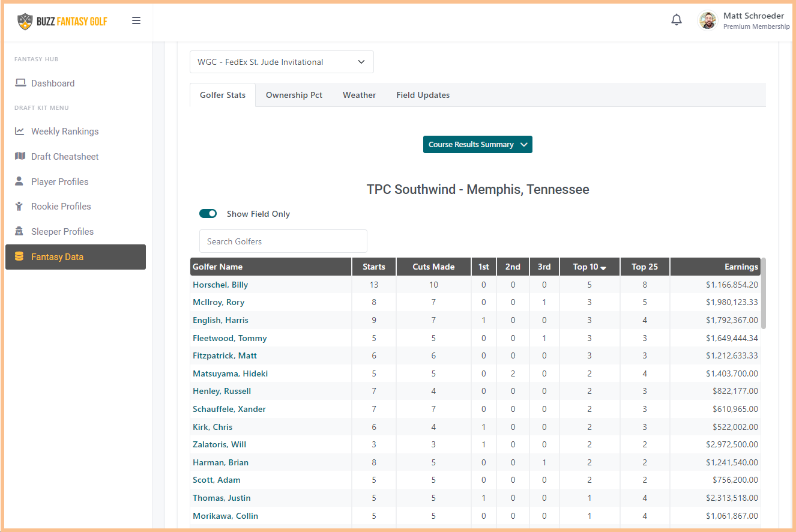Open McIlroy, Rory golfer link
This screenshot has height=532, width=796.
219,302
